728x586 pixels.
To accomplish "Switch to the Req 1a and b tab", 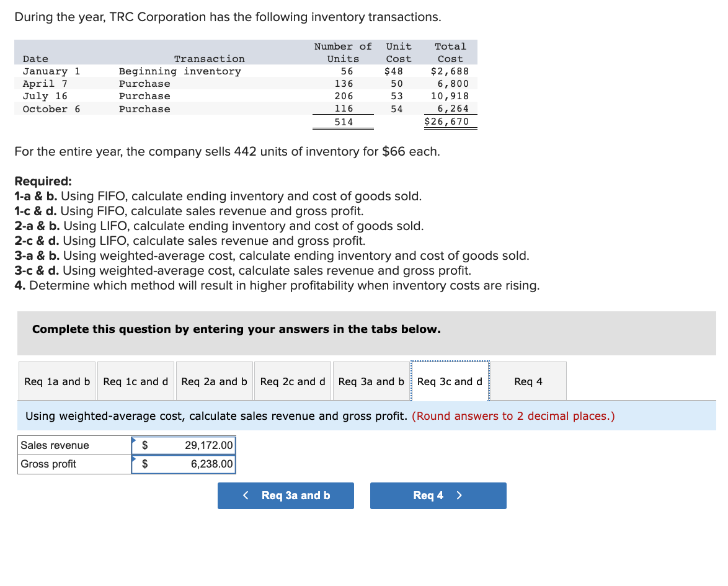I will pyautogui.click(x=56, y=381).
